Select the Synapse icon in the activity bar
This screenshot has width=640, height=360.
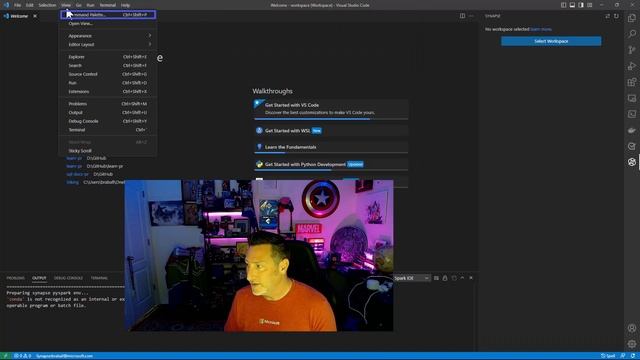click(632, 162)
